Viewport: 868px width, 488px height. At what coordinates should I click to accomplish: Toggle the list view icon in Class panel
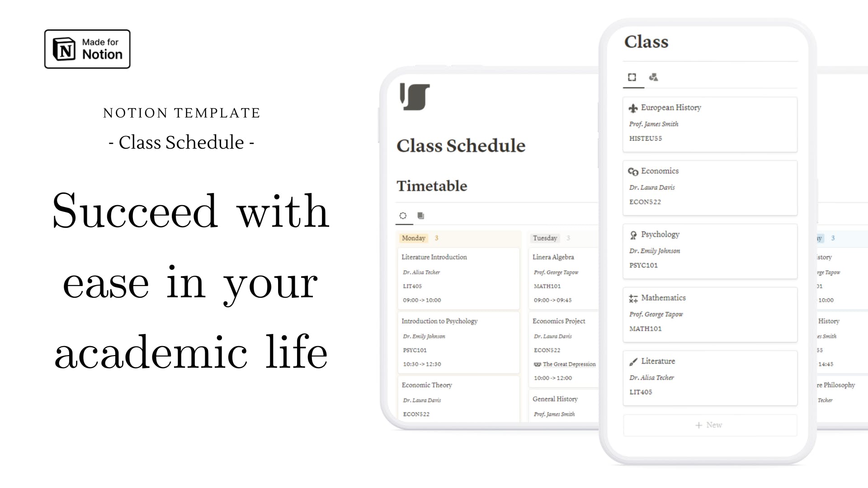click(x=632, y=77)
